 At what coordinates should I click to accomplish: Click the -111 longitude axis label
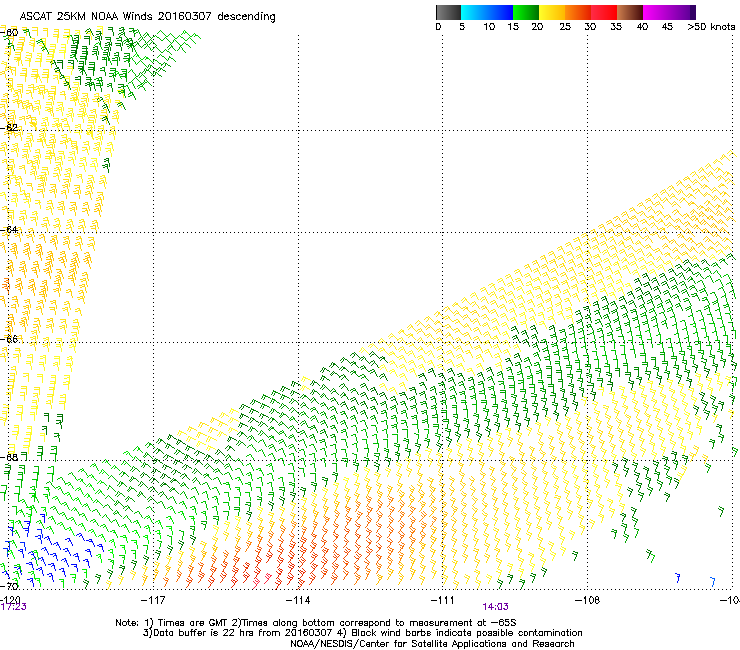443,600
